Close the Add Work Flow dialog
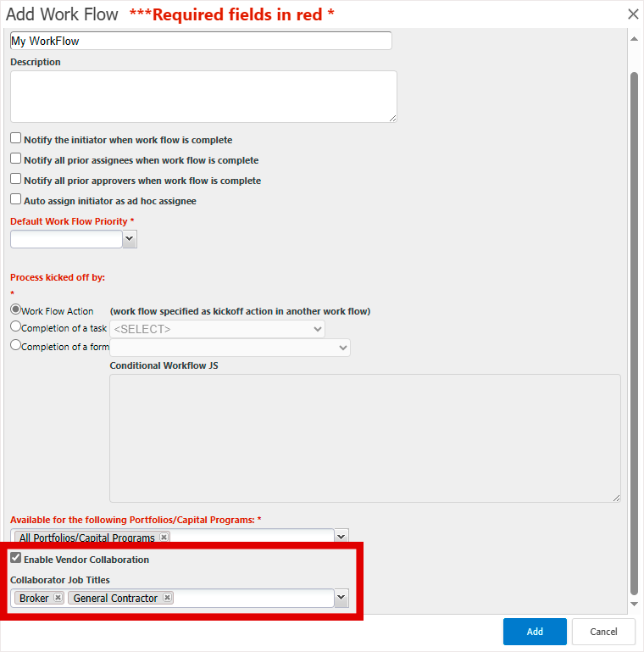Viewport: 644px width, 652px height. click(x=633, y=14)
